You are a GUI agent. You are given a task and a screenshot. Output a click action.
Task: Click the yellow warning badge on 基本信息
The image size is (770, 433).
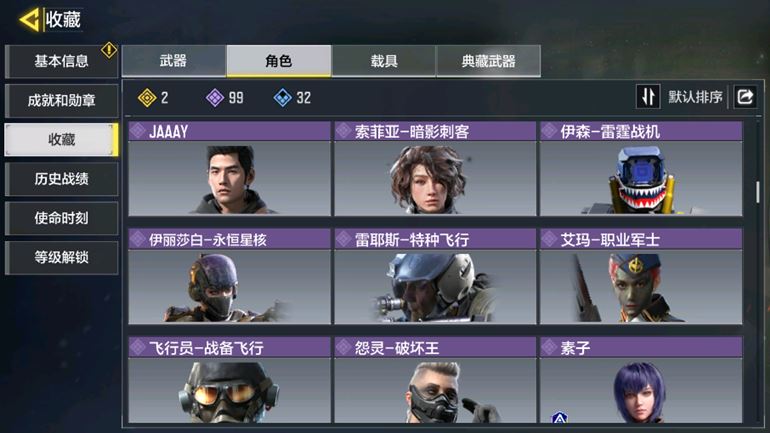click(109, 50)
